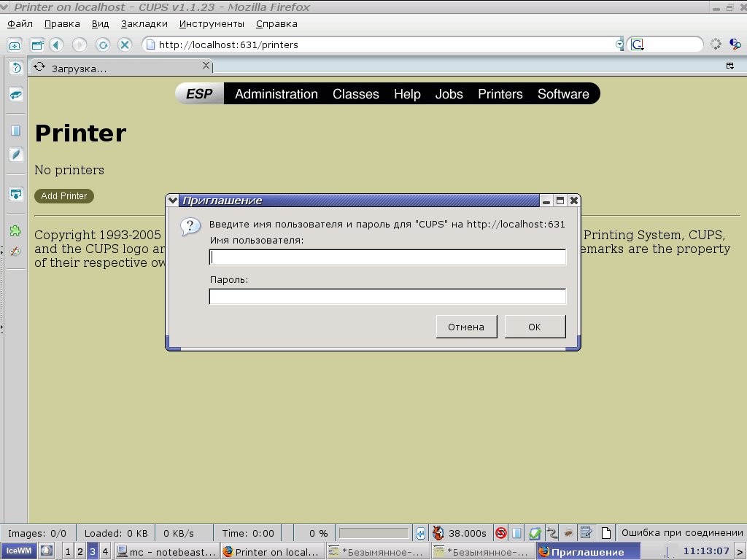This screenshot has width=747, height=560.
Task: Click the Add Printer button
Action: [x=64, y=195]
